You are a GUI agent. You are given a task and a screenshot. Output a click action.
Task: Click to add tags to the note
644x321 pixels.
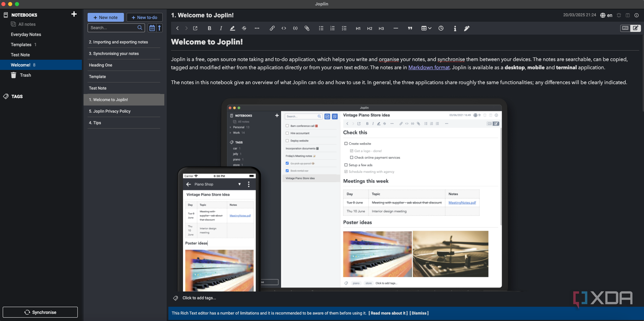[199, 298]
